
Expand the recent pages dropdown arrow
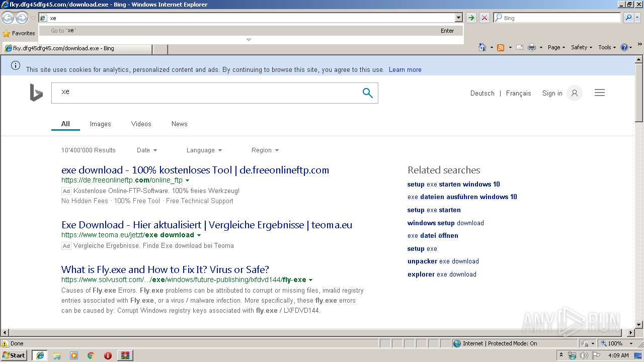click(x=33, y=18)
